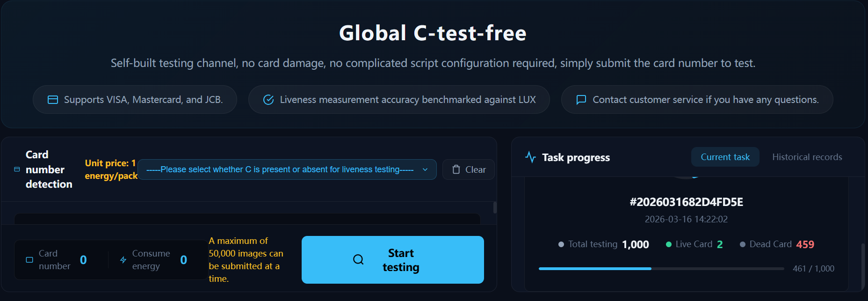The image size is (868, 301).
Task: Click the scrollbar on the Task progress panel
Action: 863,267
